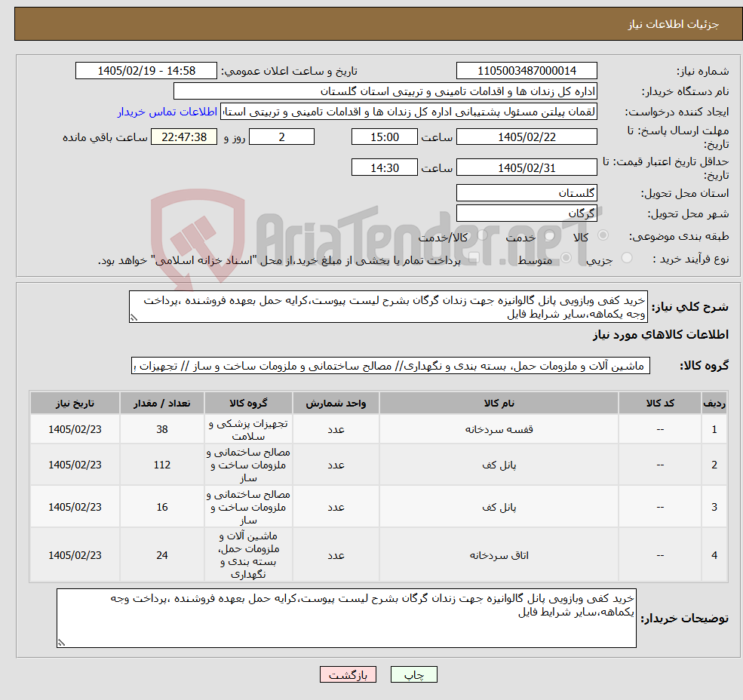Click price validity date 1405/02/31
The height and width of the screenshot is (700, 743).
coord(527,167)
